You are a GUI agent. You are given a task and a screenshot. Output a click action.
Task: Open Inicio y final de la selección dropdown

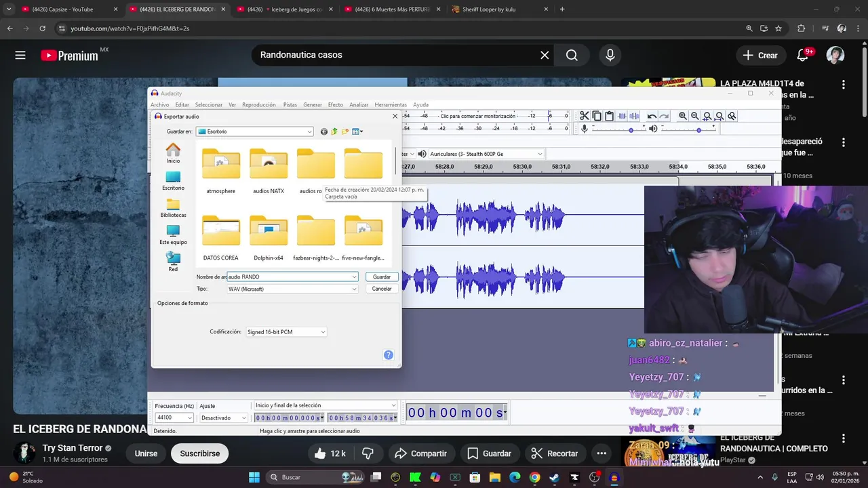325,405
